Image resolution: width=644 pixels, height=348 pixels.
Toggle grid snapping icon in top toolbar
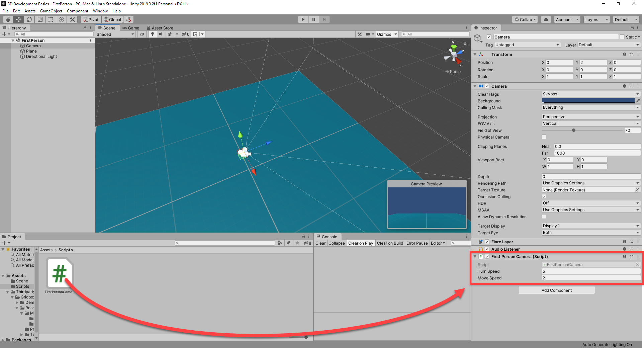click(x=129, y=19)
